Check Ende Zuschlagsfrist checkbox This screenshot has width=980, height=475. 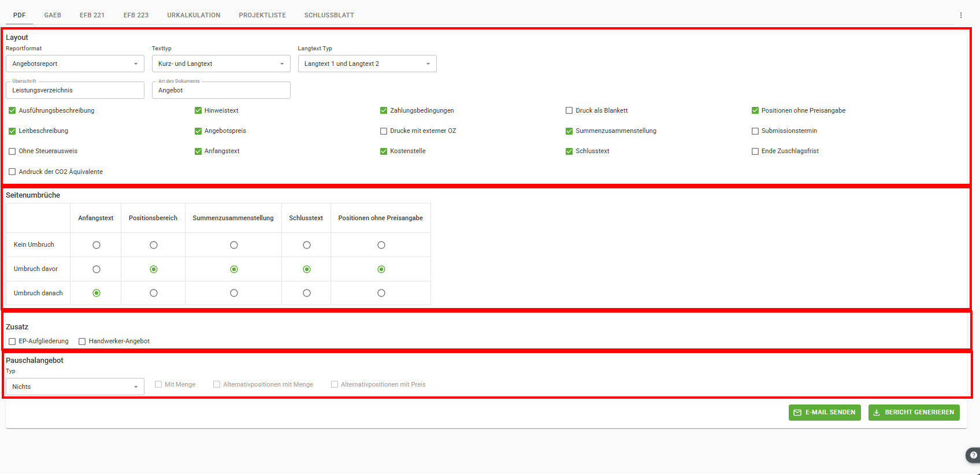[x=755, y=151]
